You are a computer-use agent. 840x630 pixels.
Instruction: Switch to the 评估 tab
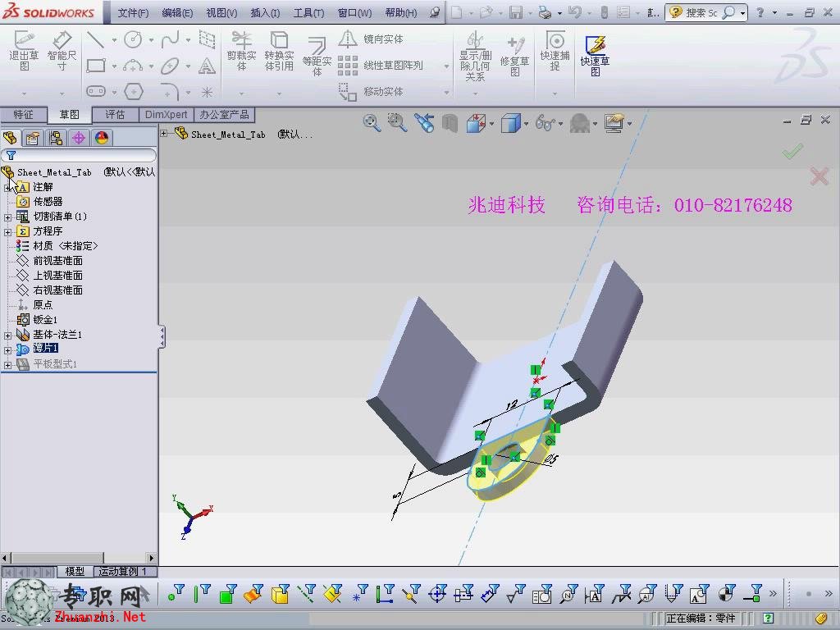(x=115, y=115)
